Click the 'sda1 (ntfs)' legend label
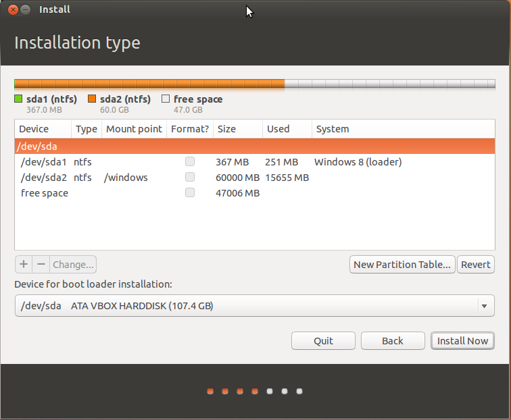Viewport: 511px width, 420px height. point(51,99)
